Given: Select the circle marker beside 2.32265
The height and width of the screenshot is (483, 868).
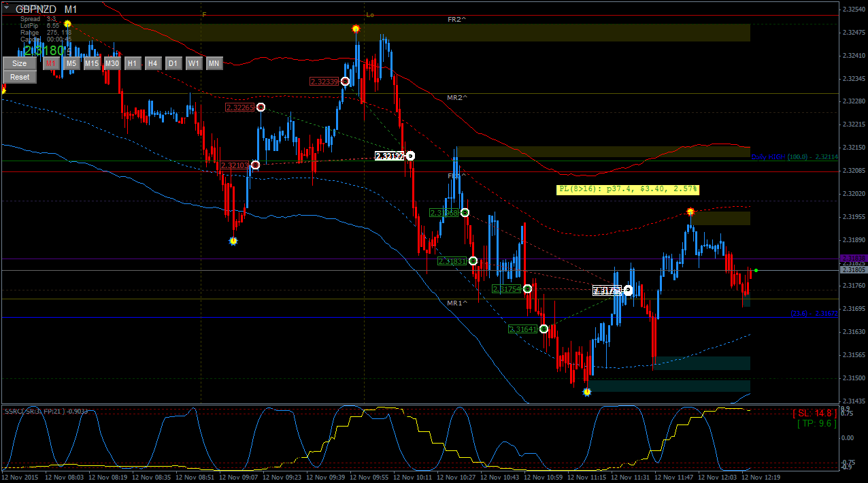Looking at the screenshot, I should click(261, 107).
